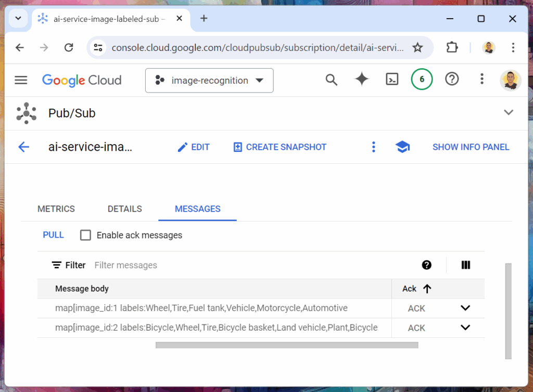Open the image-recognition project selector dropdown

[x=209, y=81]
